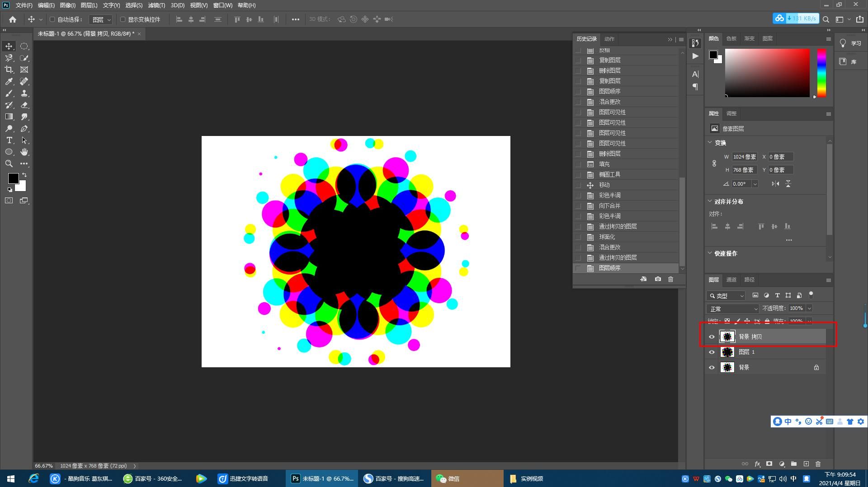
Task: Enable the 自动选择 checkbox
Action: point(52,19)
